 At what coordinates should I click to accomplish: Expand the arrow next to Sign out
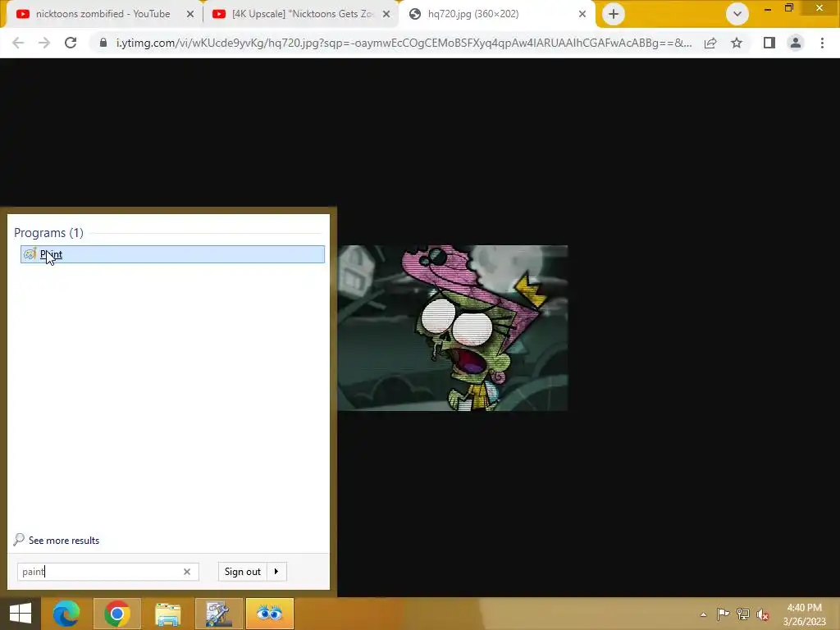[x=276, y=572]
